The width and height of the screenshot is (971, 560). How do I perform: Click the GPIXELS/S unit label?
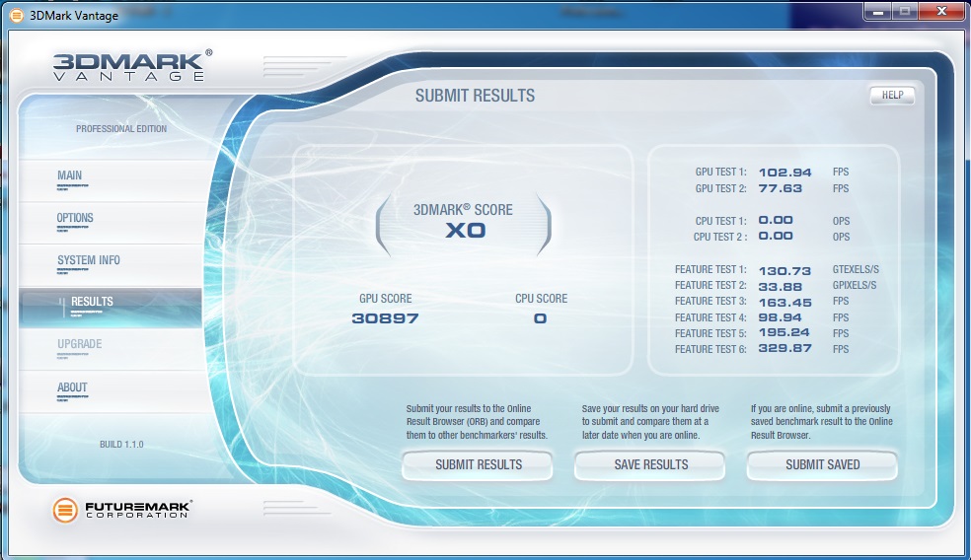click(855, 285)
